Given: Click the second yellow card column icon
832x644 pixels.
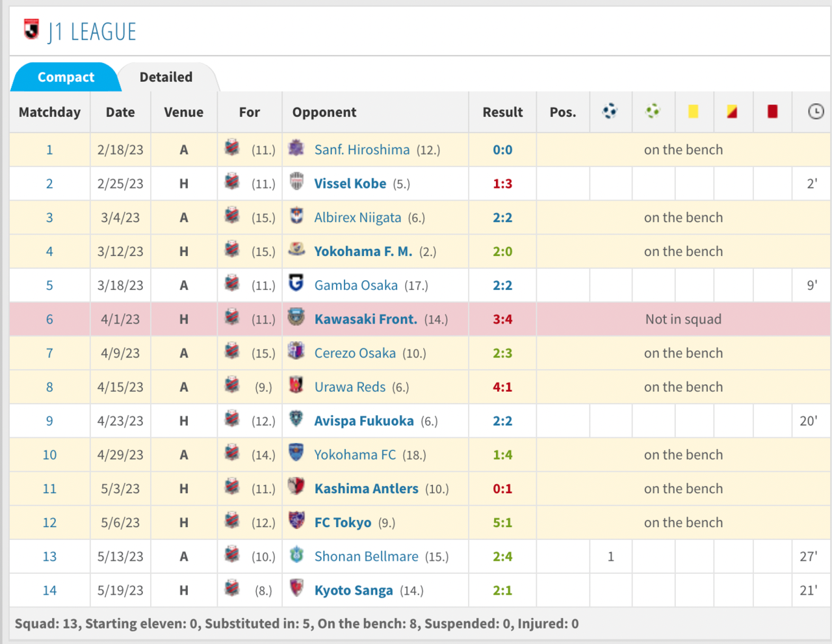Looking at the screenshot, I should pos(732,111).
